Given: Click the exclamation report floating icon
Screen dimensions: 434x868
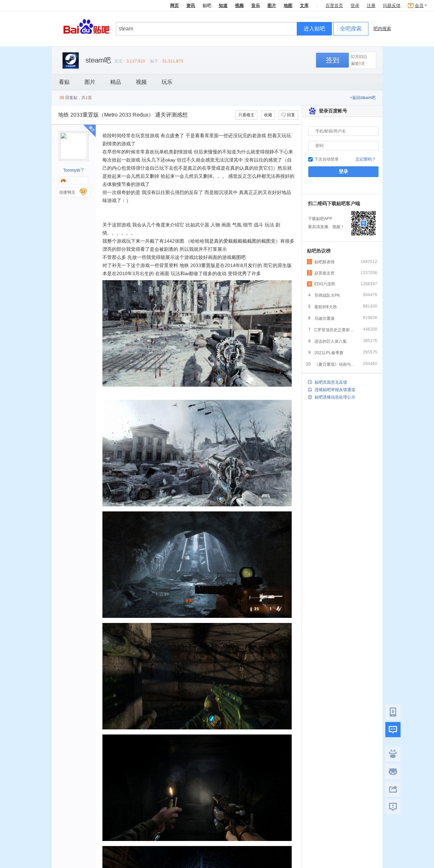Looking at the screenshot, I should [x=393, y=806].
